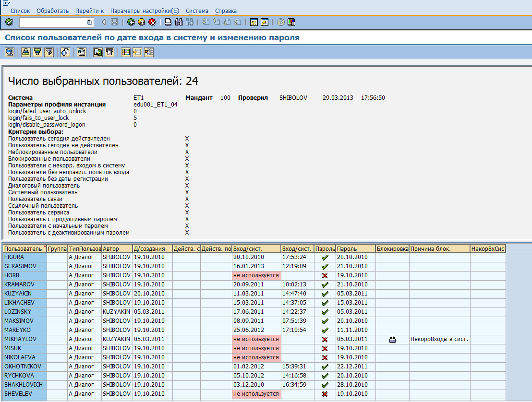Set a filter using the funnel icon

coord(48,52)
